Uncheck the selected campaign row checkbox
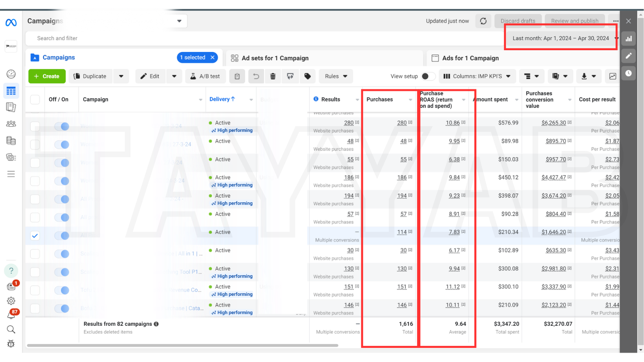 (35, 236)
